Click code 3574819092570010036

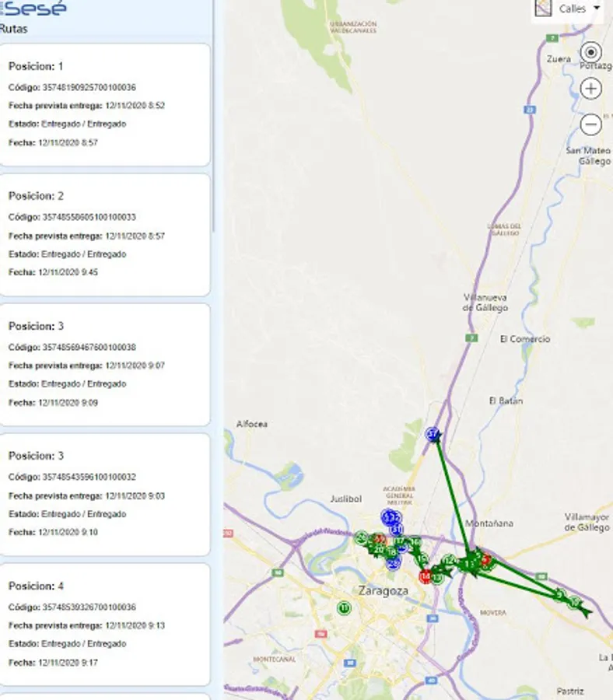[x=89, y=87]
